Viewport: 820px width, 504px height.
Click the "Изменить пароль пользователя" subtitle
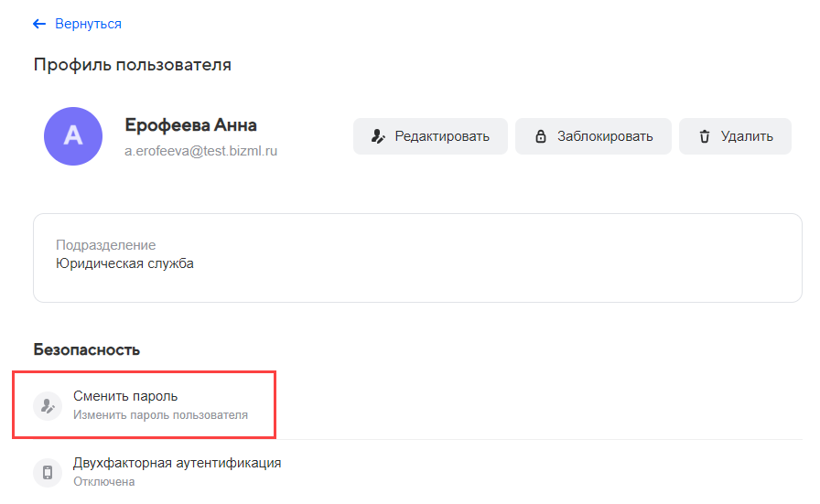point(160,415)
